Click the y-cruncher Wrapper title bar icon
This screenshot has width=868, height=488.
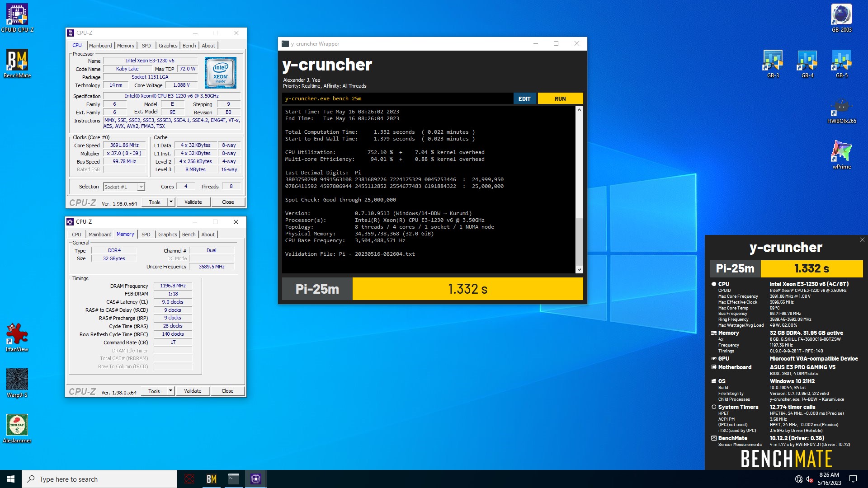[285, 44]
